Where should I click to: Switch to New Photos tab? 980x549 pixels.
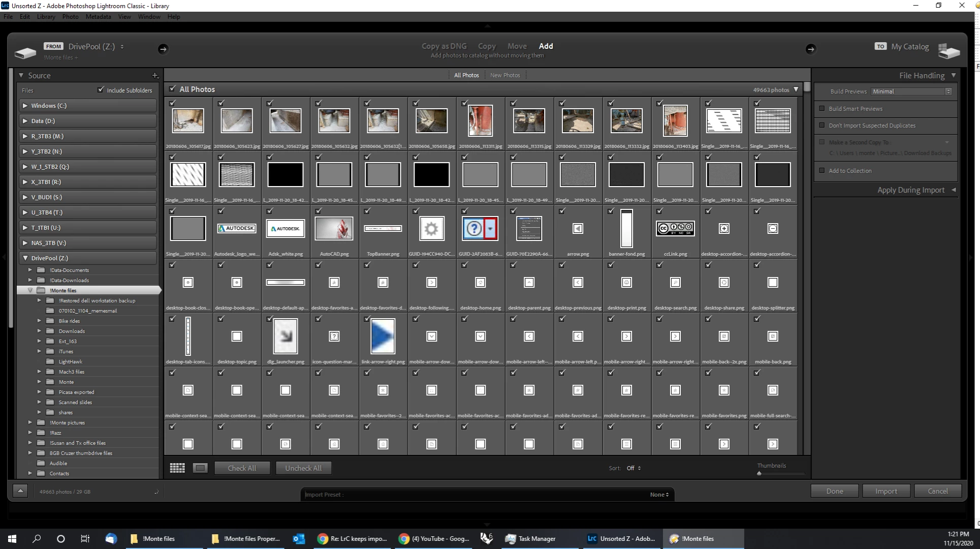[x=504, y=75]
